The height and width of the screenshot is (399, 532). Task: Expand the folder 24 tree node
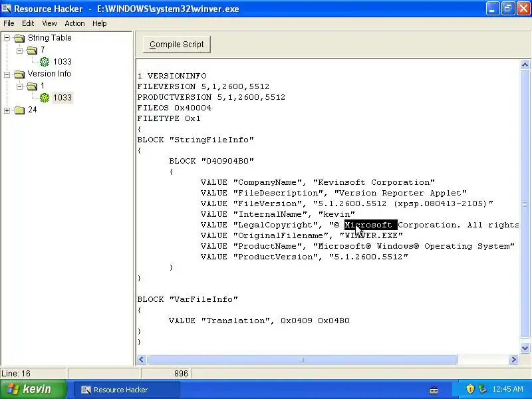(7, 110)
